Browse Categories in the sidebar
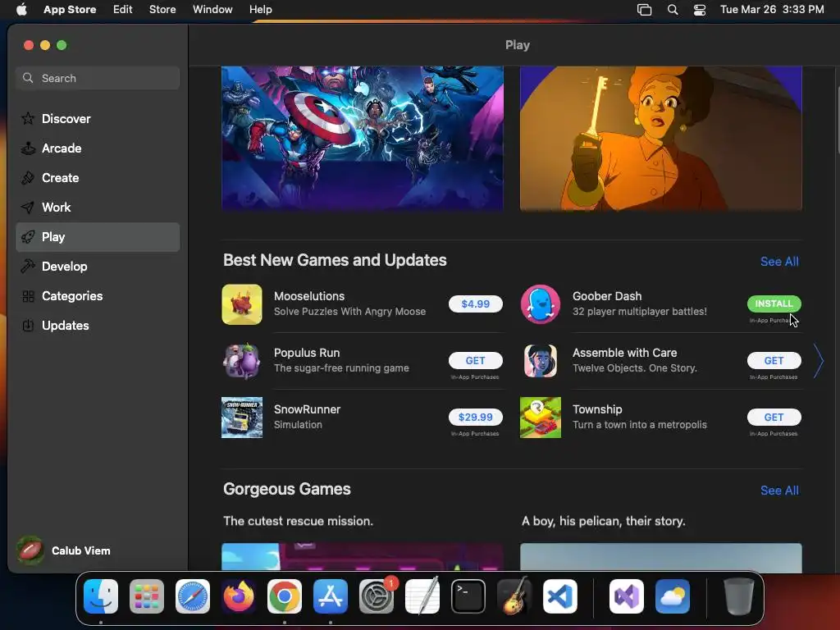840x630 pixels. [x=98, y=295]
